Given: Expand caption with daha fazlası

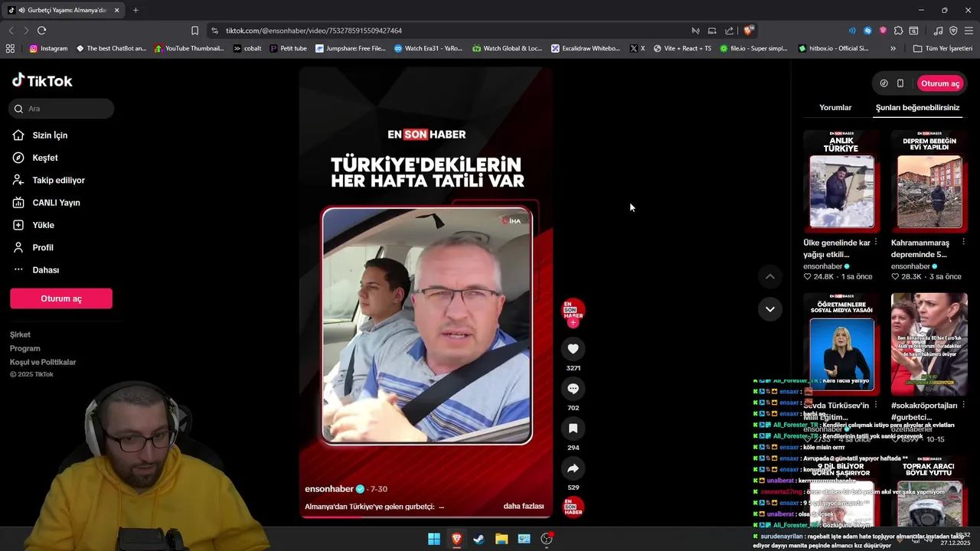Looking at the screenshot, I should point(524,507).
